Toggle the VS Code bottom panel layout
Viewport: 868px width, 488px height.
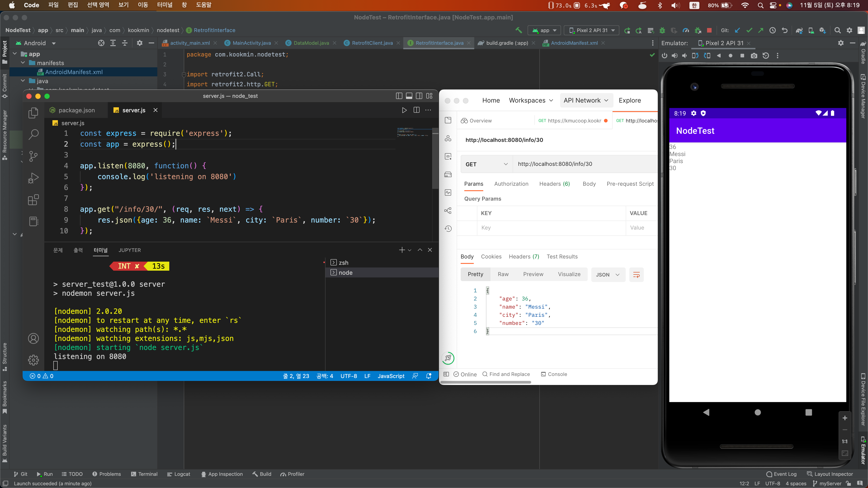tap(409, 96)
